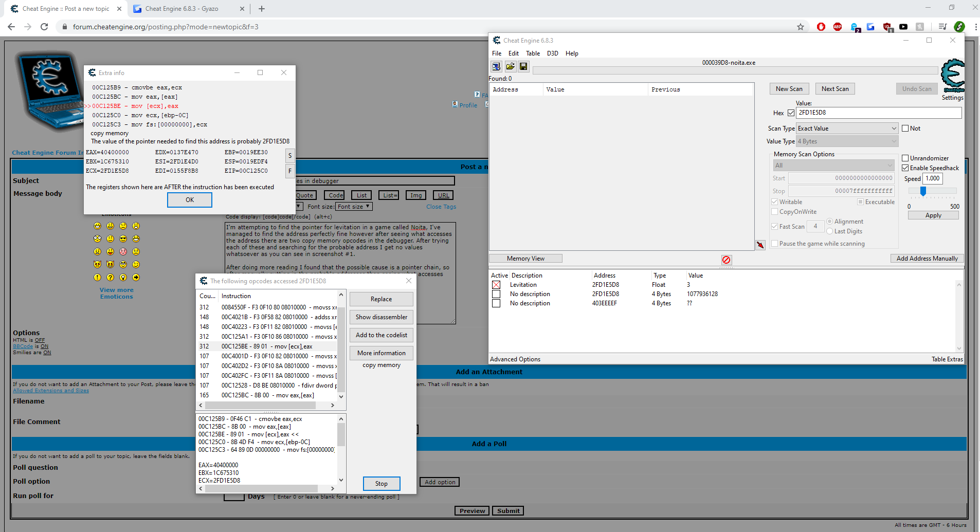Uncheck the Writable memory scan option
The height and width of the screenshot is (532, 980).
(774, 201)
